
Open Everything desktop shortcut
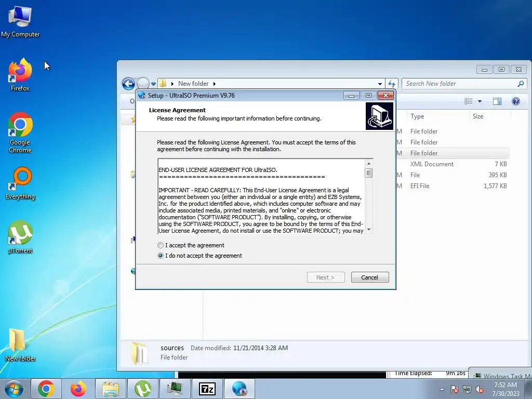[20, 183]
